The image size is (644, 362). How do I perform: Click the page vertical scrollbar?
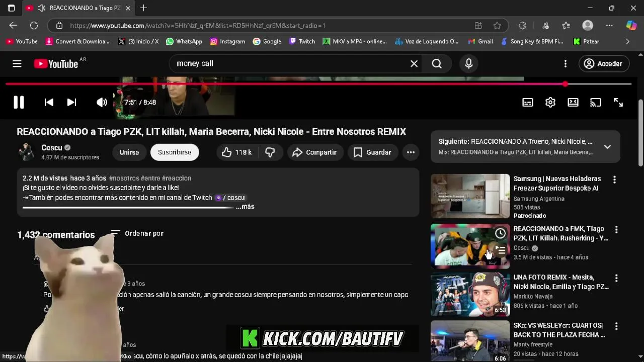(x=640, y=133)
